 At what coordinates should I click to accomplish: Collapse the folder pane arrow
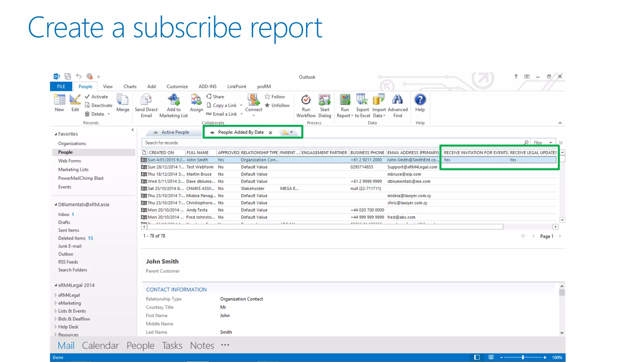click(133, 130)
